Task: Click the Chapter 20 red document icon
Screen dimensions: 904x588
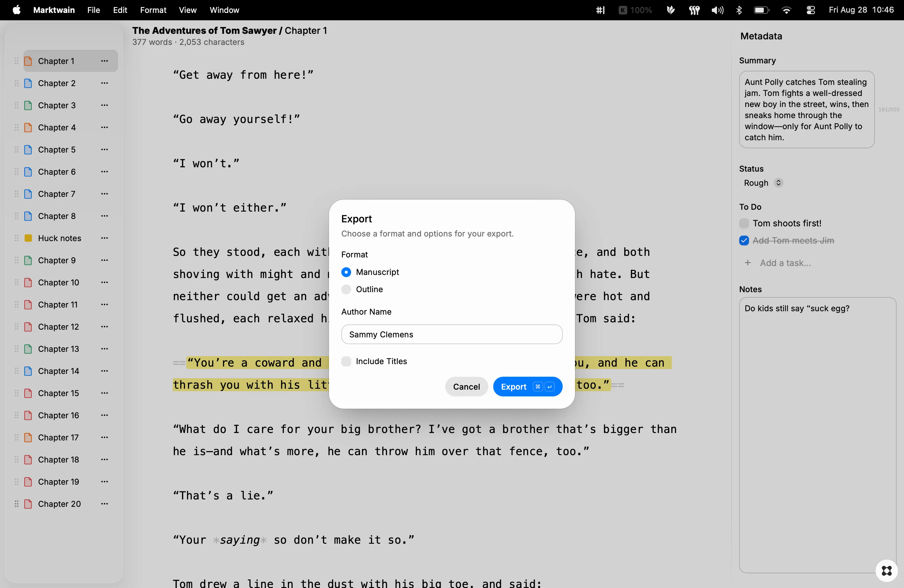Action: [x=28, y=504]
